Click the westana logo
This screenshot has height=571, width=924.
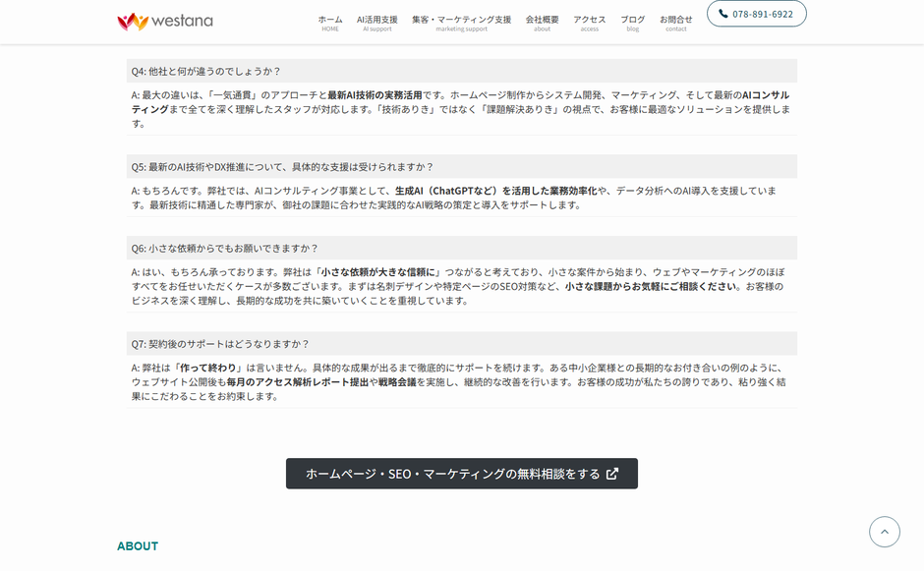coord(165,22)
